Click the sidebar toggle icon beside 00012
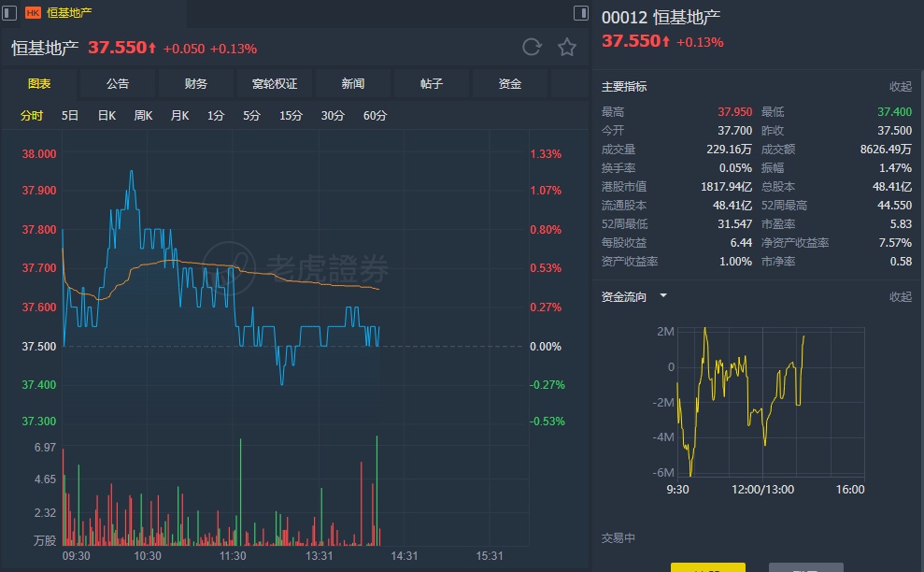This screenshot has width=924, height=572. tap(580, 13)
